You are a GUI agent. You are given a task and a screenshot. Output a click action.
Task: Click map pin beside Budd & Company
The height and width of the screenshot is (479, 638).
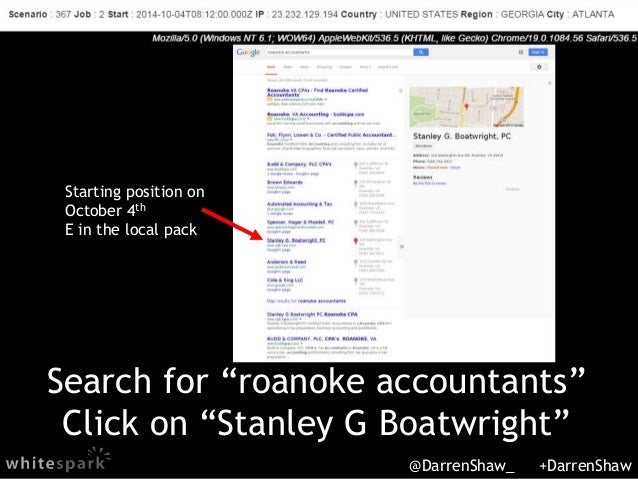point(356,165)
